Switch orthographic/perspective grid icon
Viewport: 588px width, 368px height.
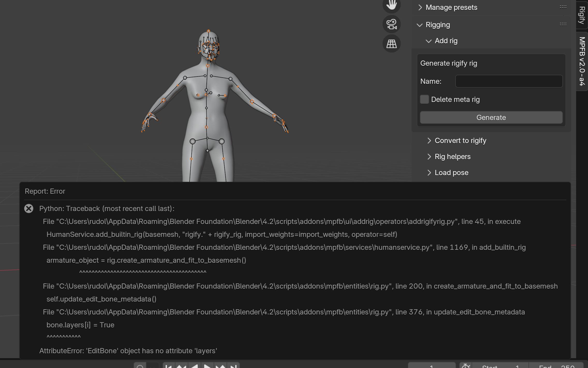click(x=391, y=43)
